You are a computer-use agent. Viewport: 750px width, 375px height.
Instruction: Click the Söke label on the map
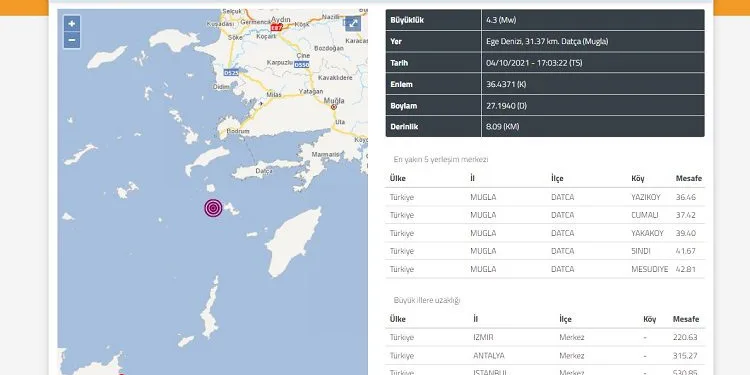[235, 37]
